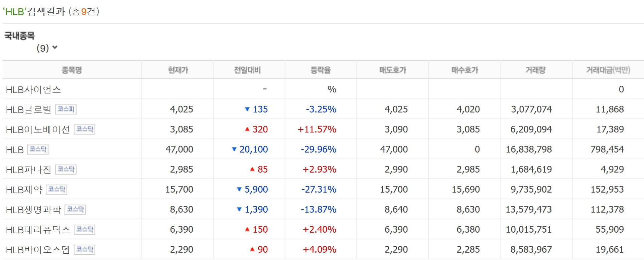Image resolution: width=644 pixels, height=260 pixels.
Task: Click the 국내종목 section label
Action: coord(19,36)
